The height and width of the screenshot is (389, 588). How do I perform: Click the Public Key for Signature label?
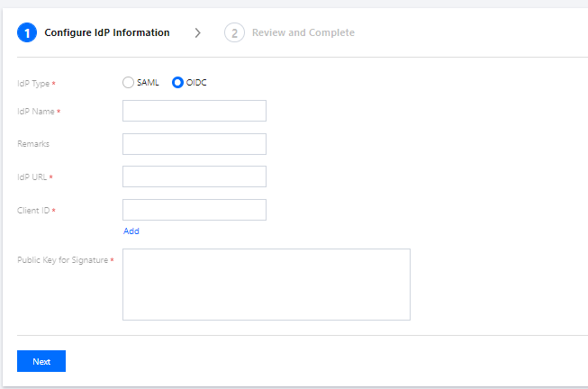tap(63, 260)
